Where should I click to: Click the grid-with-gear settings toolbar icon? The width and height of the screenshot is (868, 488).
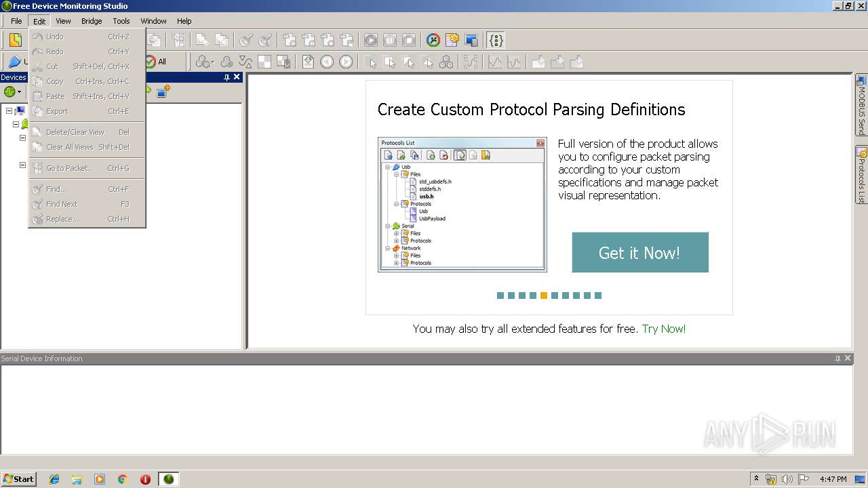(452, 40)
